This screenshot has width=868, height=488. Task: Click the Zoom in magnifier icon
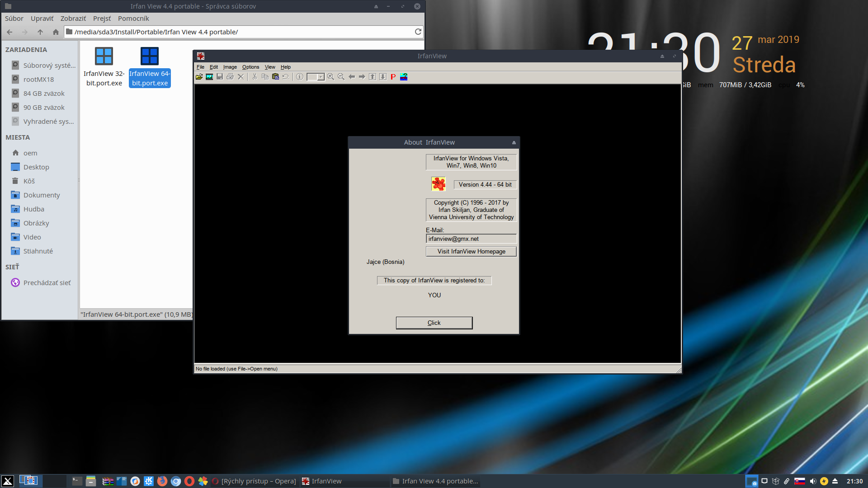click(x=331, y=77)
